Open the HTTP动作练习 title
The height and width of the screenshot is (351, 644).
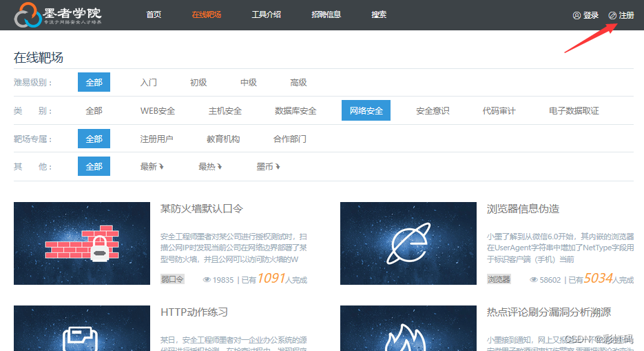point(194,312)
